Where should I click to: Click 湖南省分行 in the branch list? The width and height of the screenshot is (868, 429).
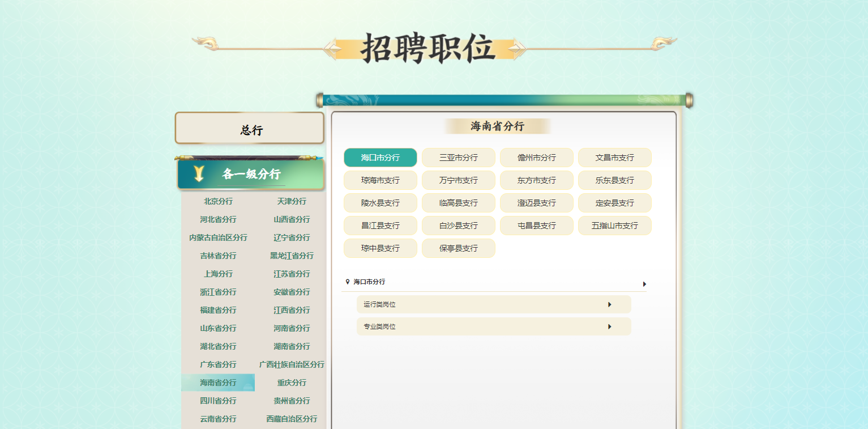point(292,346)
